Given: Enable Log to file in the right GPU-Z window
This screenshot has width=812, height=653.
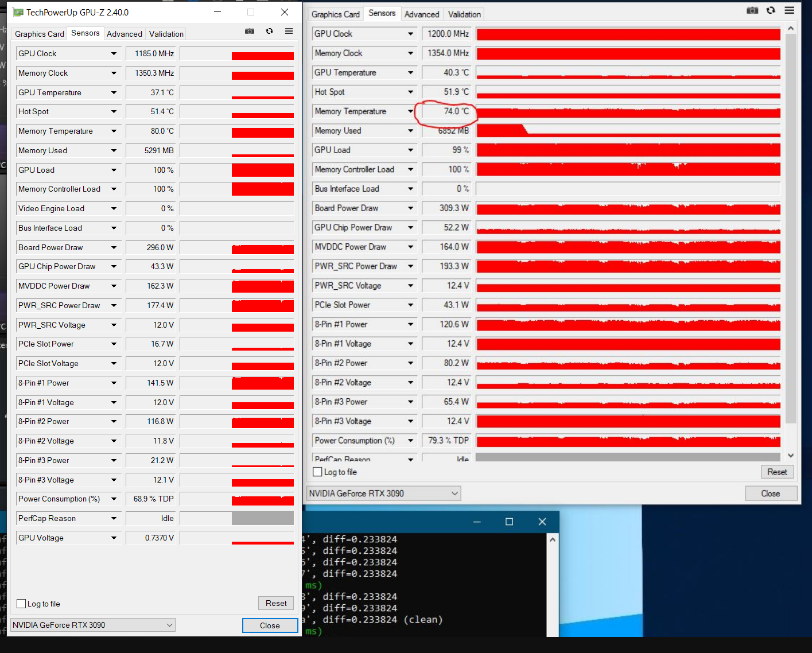Looking at the screenshot, I should 317,472.
